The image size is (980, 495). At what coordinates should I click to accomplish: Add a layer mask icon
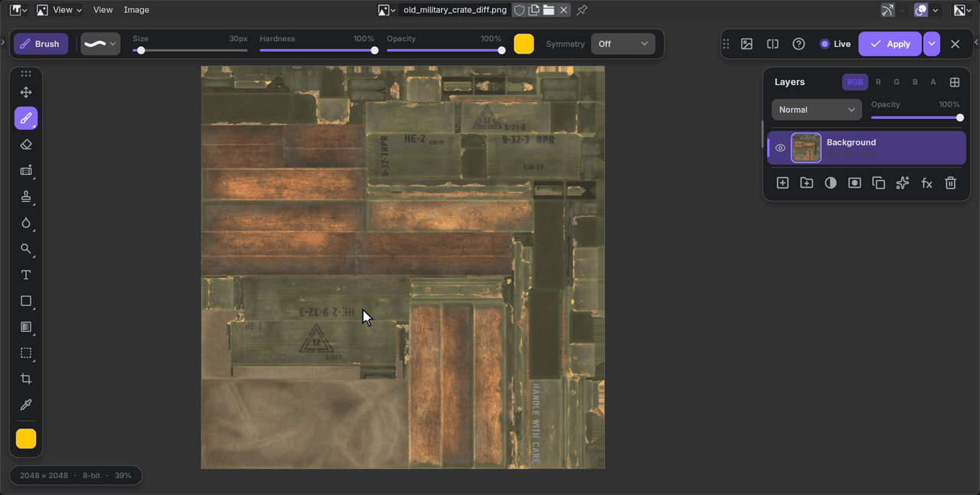click(x=854, y=183)
